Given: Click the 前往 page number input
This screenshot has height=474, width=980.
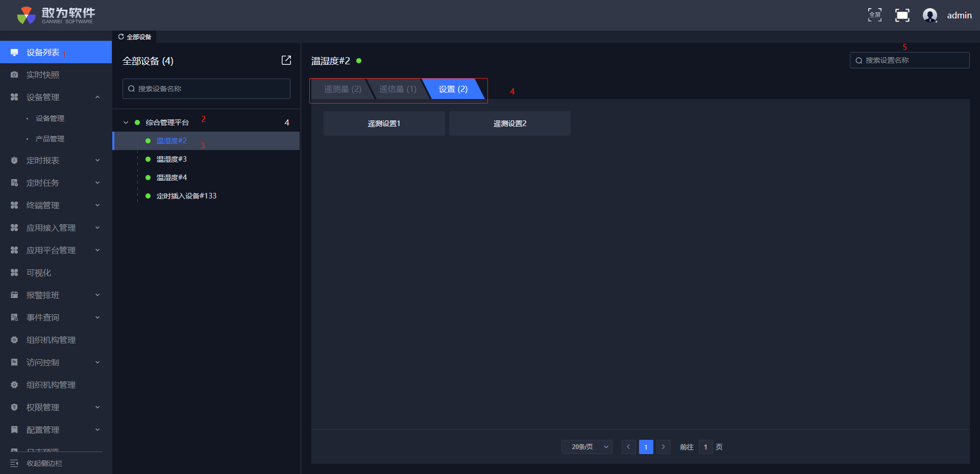Looking at the screenshot, I should point(705,447).
